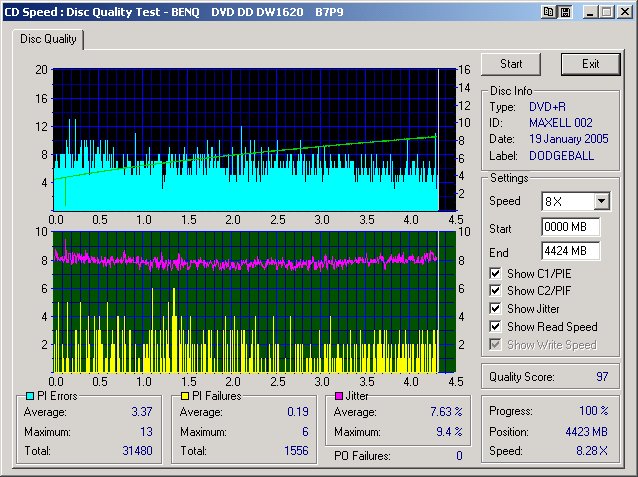Click the Jitter average 7.63 %
The image size is (638, 477).
446,411
